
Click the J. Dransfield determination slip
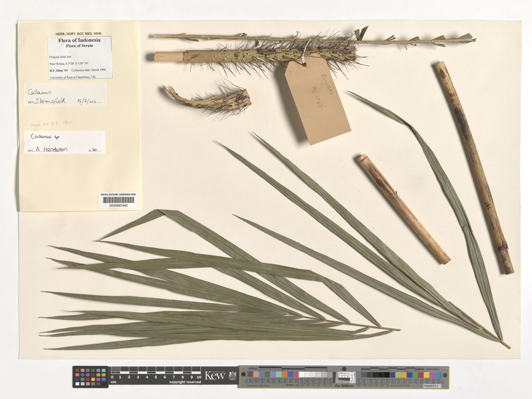pyautogui.click(x=65, y=94)
